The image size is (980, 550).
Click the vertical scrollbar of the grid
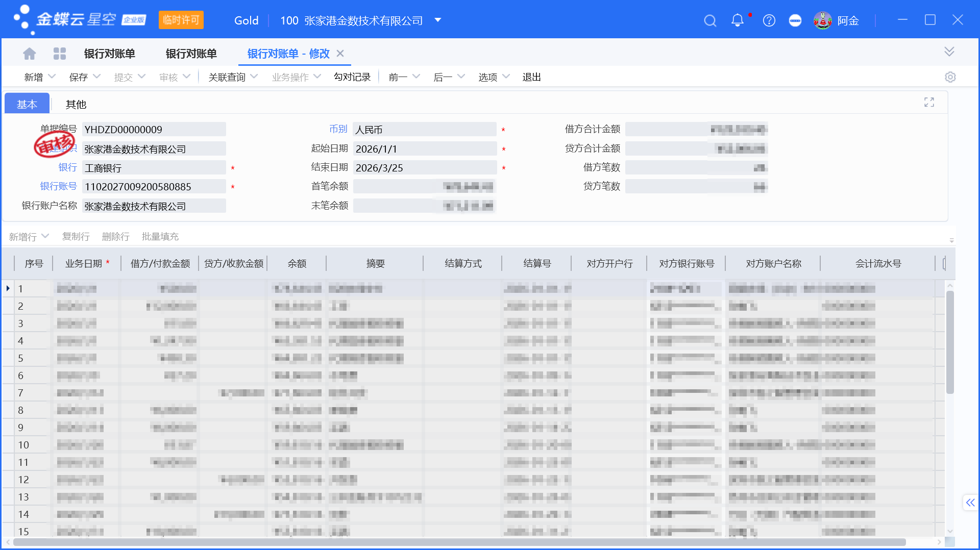click(x=950, y=342)
